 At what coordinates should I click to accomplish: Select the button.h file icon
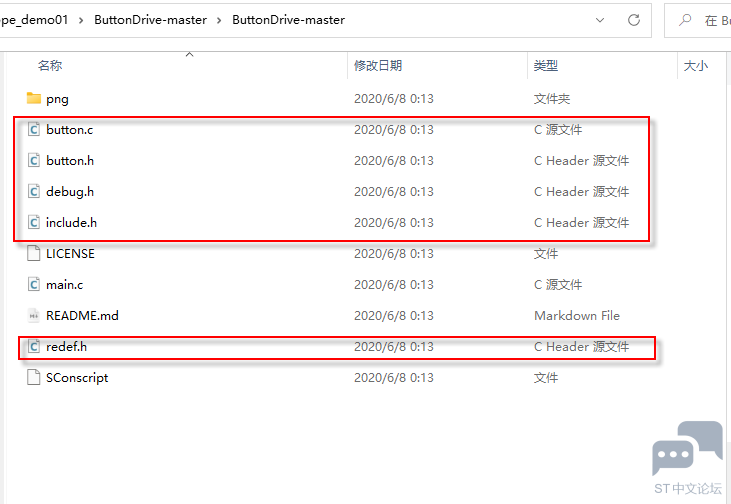[34, 160]
